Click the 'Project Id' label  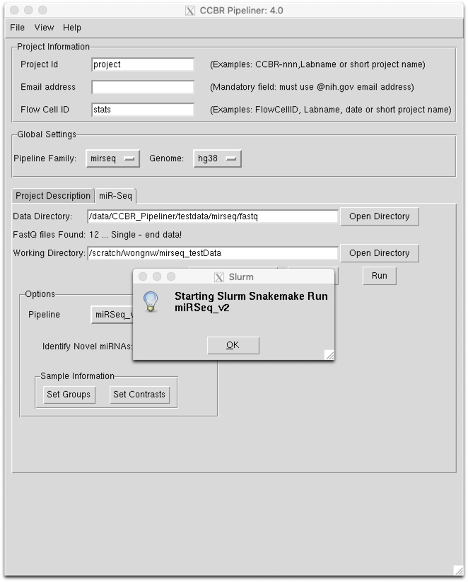(39, 64)
